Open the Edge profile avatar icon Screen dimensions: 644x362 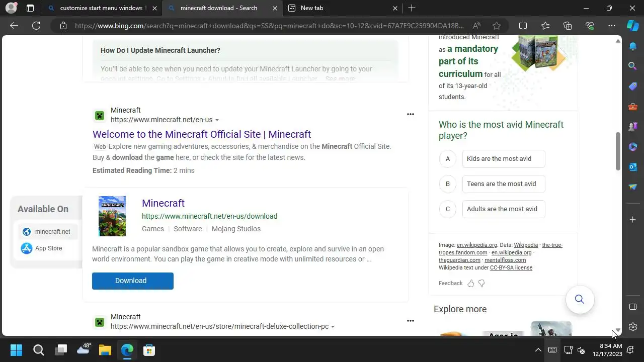point(11,8)
